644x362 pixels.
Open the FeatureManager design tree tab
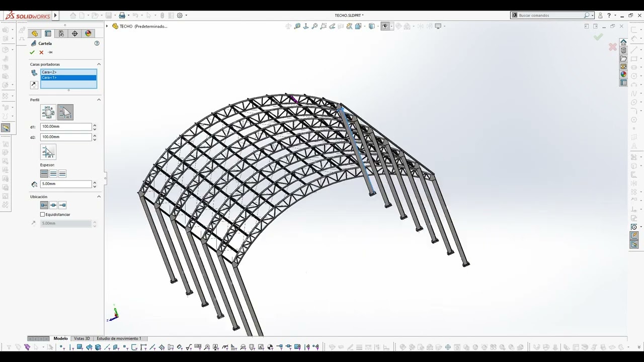[x=35, y=34]
